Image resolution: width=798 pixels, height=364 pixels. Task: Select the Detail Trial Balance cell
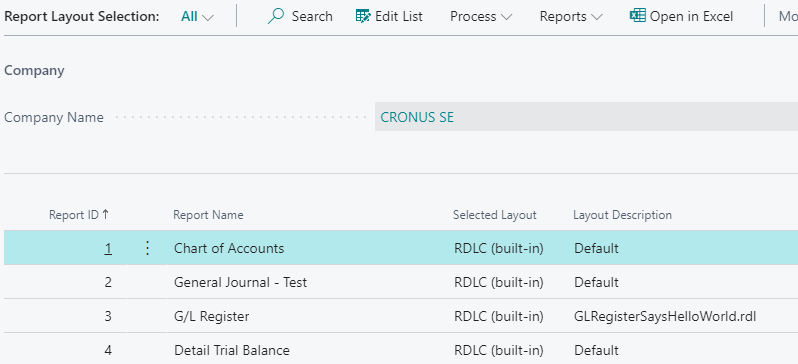pos(232,350)
